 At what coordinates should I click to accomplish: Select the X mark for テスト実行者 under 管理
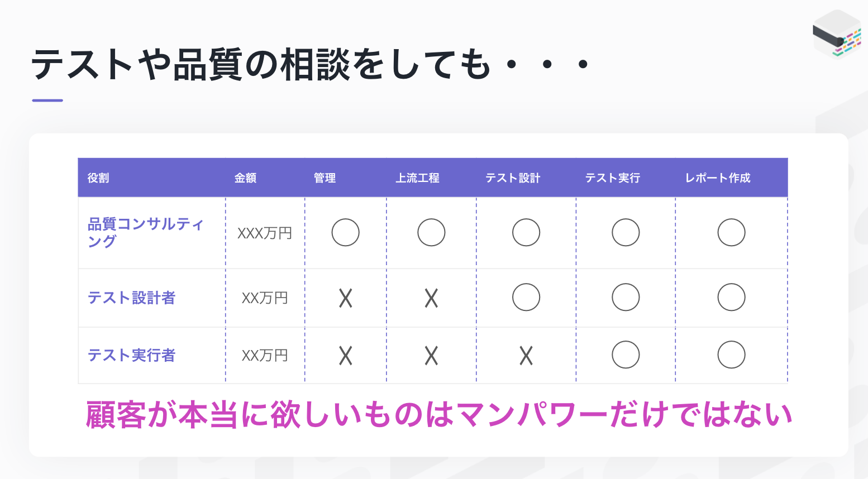tap(345, 356)
